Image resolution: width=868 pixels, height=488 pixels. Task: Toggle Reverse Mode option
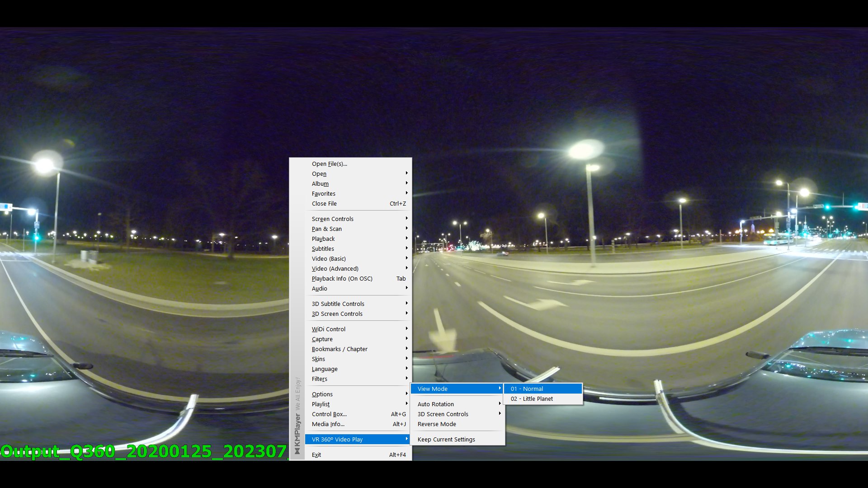pyautogui.click(x=458, y=424)
